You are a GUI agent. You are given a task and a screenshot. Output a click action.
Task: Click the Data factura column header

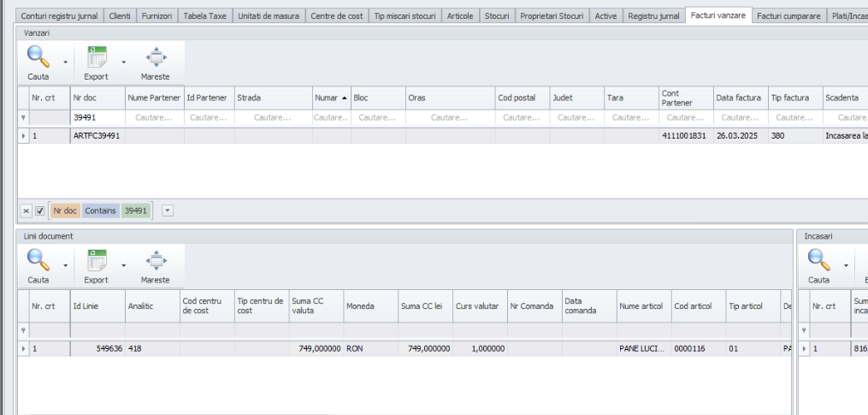click(738, 98)
